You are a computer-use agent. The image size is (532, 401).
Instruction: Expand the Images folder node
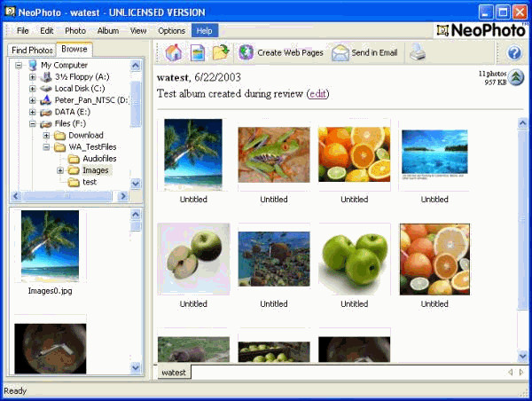pyautogui.click(x=60, y=170)
